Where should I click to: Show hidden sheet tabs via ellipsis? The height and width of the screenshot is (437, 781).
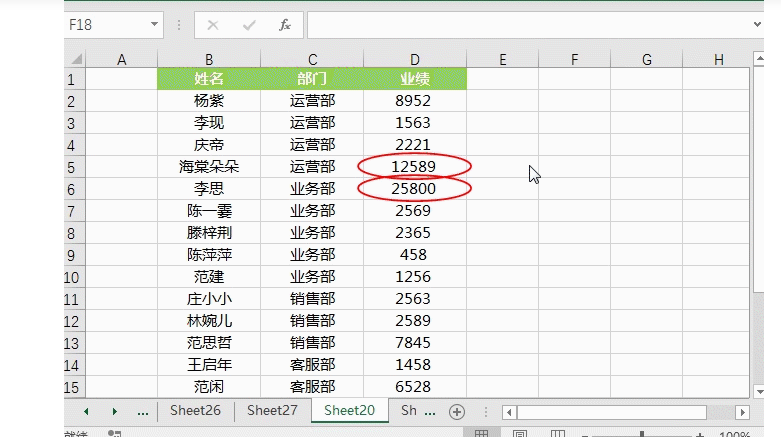coord(142,411)
